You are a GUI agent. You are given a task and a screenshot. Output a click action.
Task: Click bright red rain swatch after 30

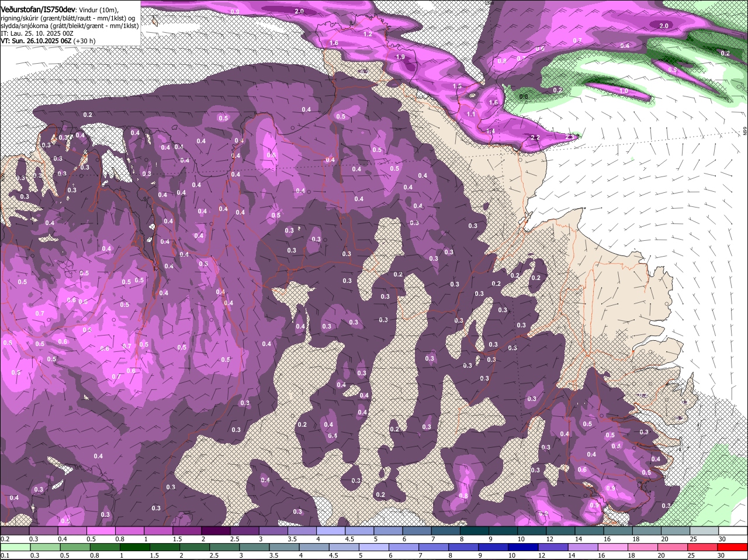tap(733, 547)
